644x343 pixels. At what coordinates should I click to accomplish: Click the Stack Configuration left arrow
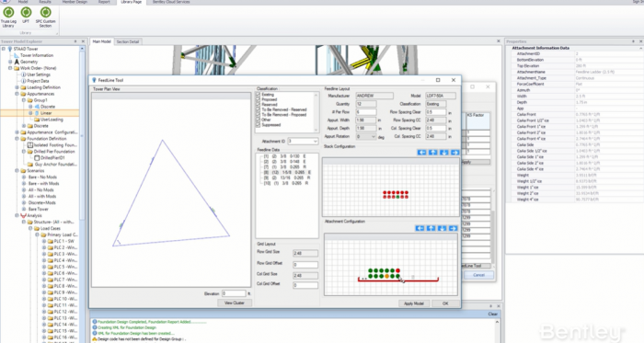coord(421,153)
